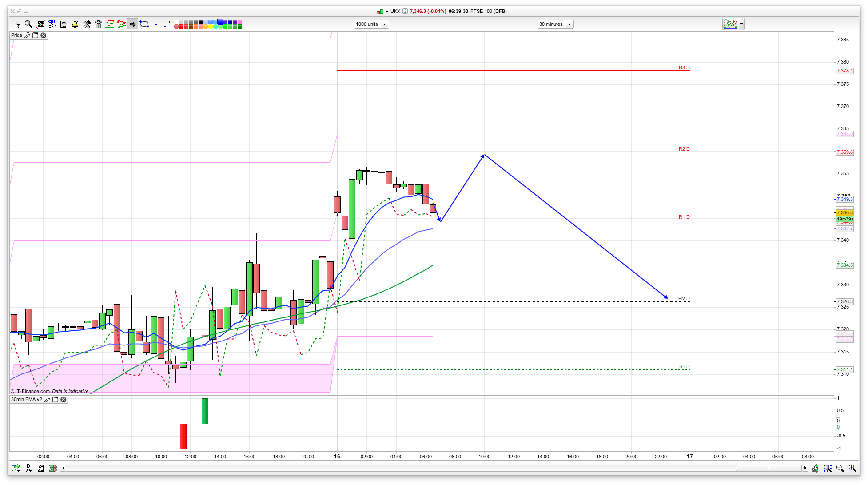Viewport: 868px width, 485px height.
Task: Expand the chart template dropdown arrow
Action: (741, 24)
